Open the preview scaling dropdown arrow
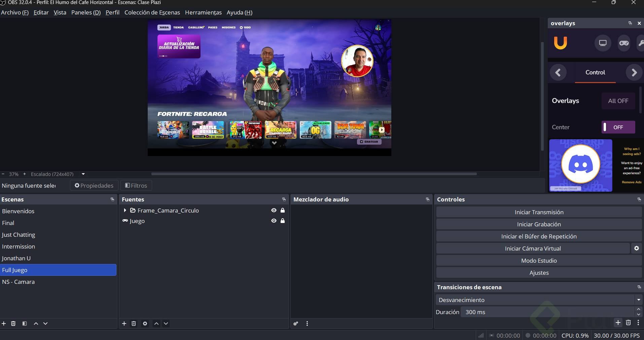This screenshot has height=340, width=644. [x=83, y=174]
